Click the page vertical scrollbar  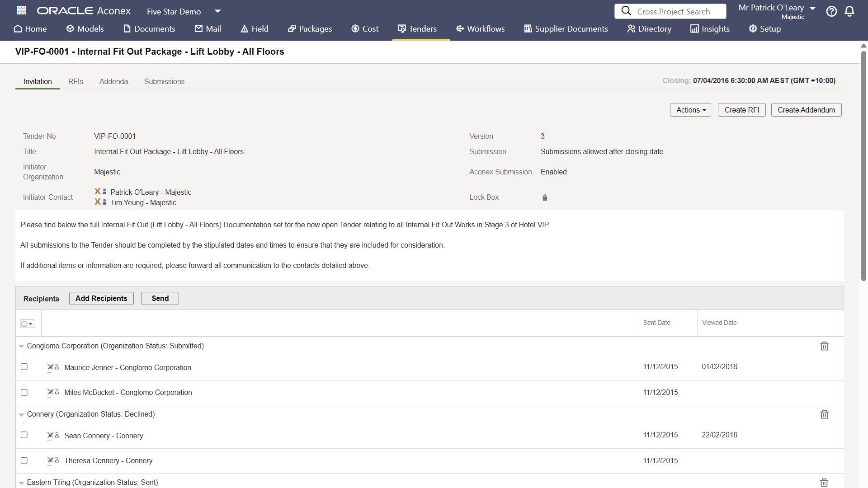(x=863, y=167)
